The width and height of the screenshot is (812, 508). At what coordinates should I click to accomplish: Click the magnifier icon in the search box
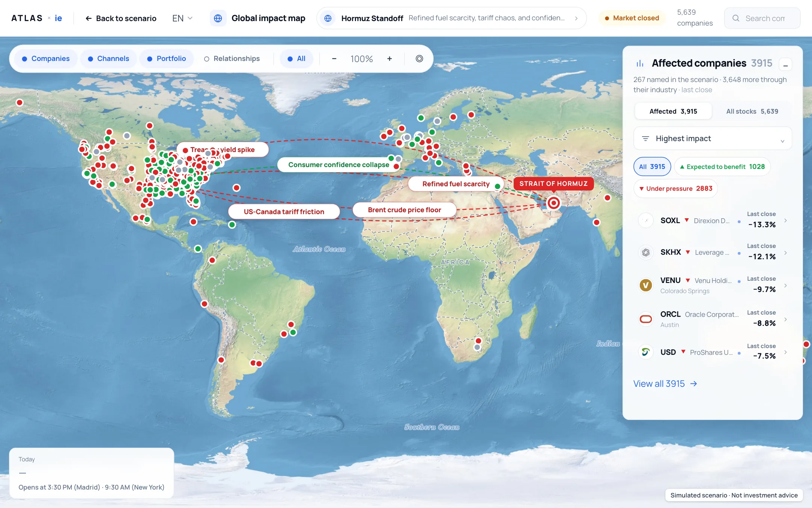[736, 18]
